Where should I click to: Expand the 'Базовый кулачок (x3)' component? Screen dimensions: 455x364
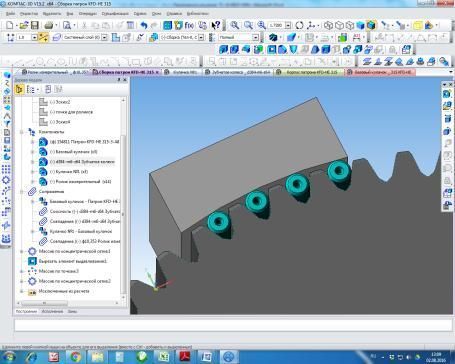click(32, 152)
